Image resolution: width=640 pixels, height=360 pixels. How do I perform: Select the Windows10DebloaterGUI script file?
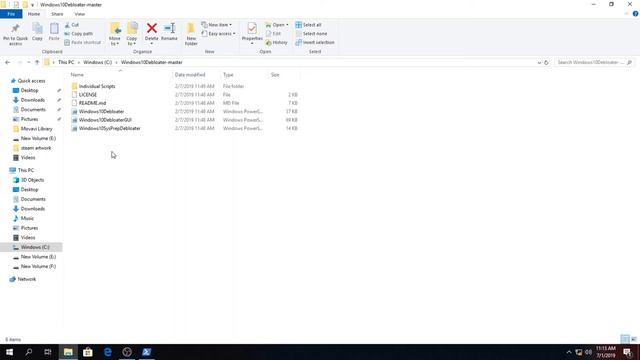click(105, 120)
